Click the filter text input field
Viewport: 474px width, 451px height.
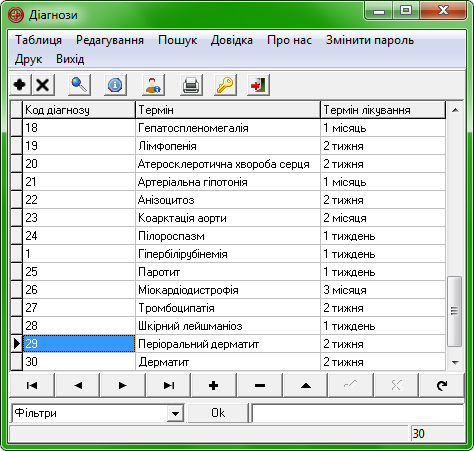click(x=358, y=413)
